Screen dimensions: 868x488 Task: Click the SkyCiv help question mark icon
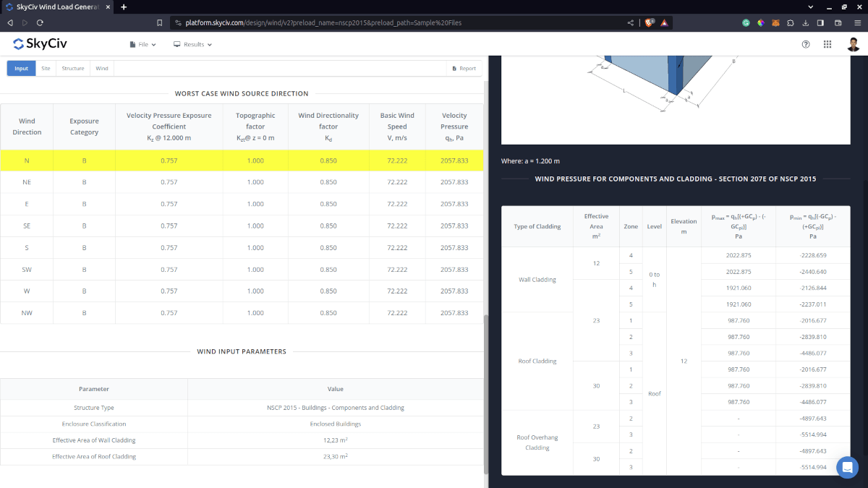tap(806, 44)
